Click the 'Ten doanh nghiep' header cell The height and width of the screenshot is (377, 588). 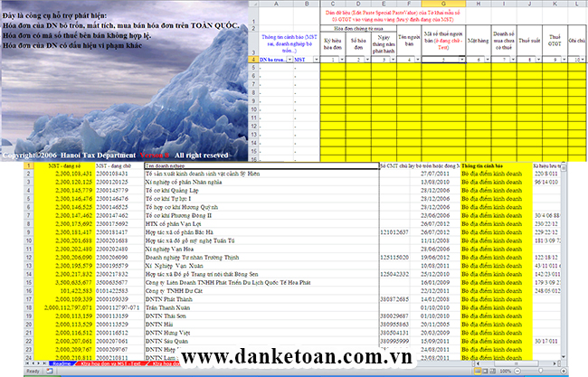pyautogui.click(x=261, y=165)
